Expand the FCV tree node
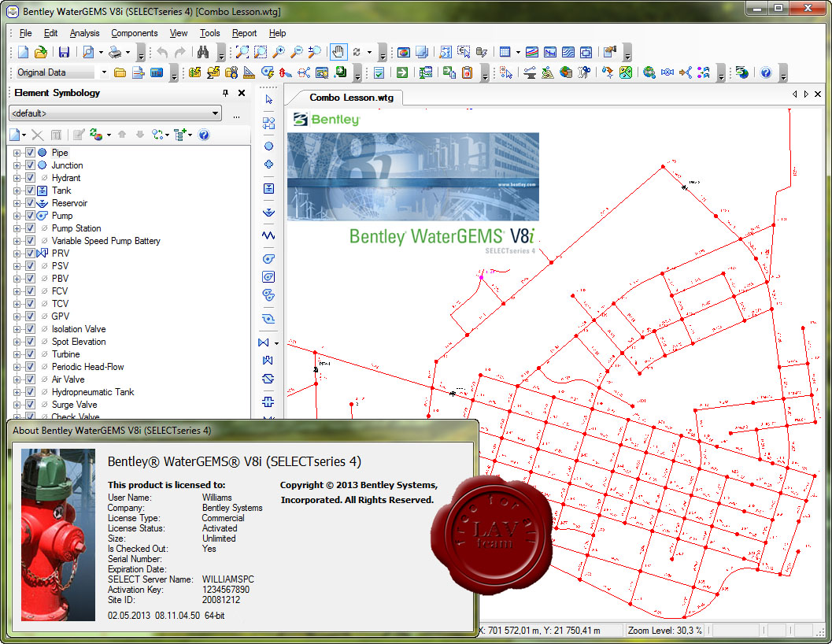This screenshot has height=644, width=832. pyautogui.click(x=17, y=291)
